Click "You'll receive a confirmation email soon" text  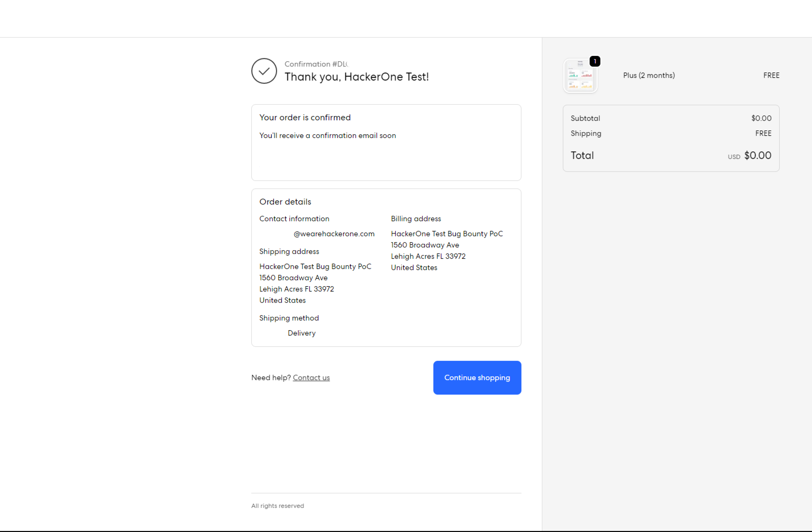(328, 136)
